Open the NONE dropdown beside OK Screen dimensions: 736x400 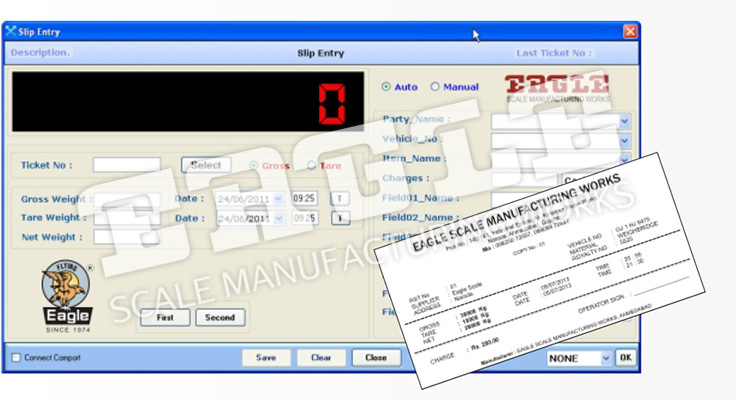[x=606, y=358]
